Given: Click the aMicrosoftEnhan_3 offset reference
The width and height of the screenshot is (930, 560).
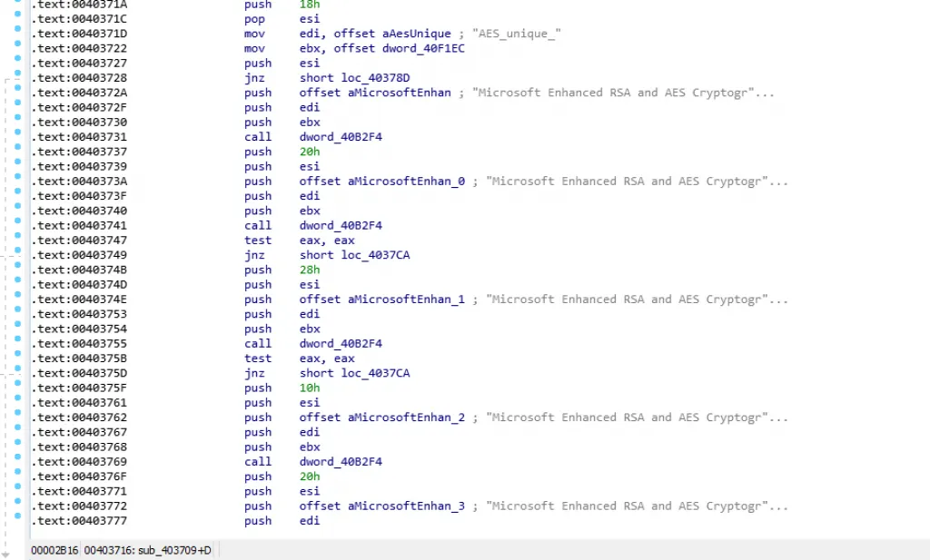Looking at the screenshot, I should point(406,506).
